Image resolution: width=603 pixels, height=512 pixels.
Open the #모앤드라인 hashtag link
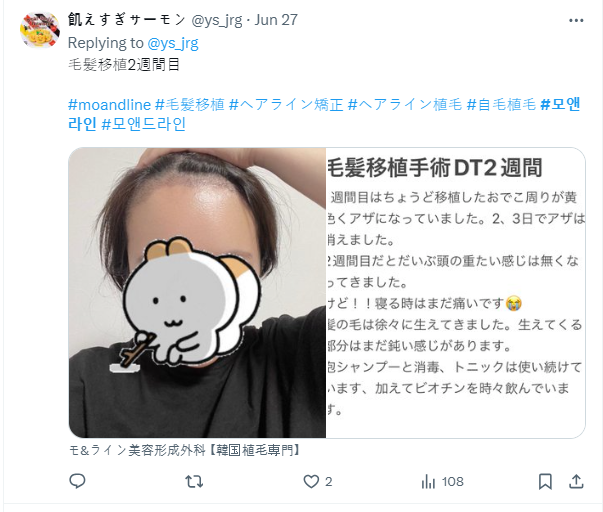[x=143, y=124]
